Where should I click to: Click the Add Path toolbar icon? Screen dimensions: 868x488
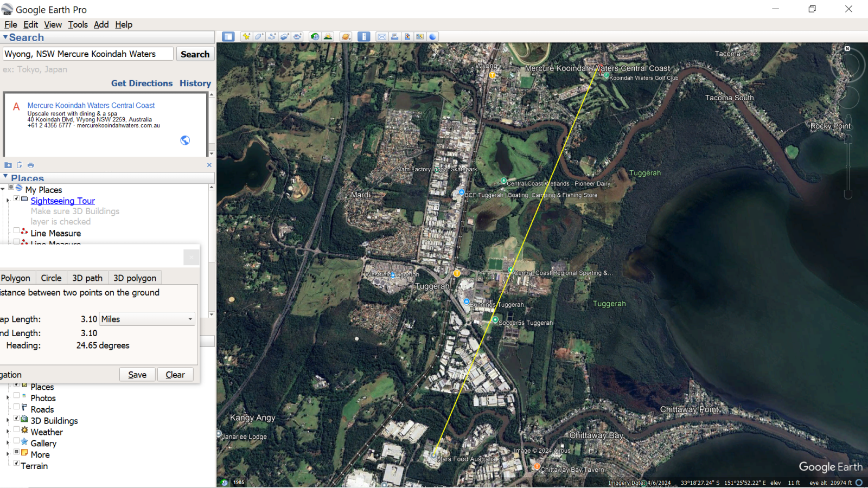(272, 37)
